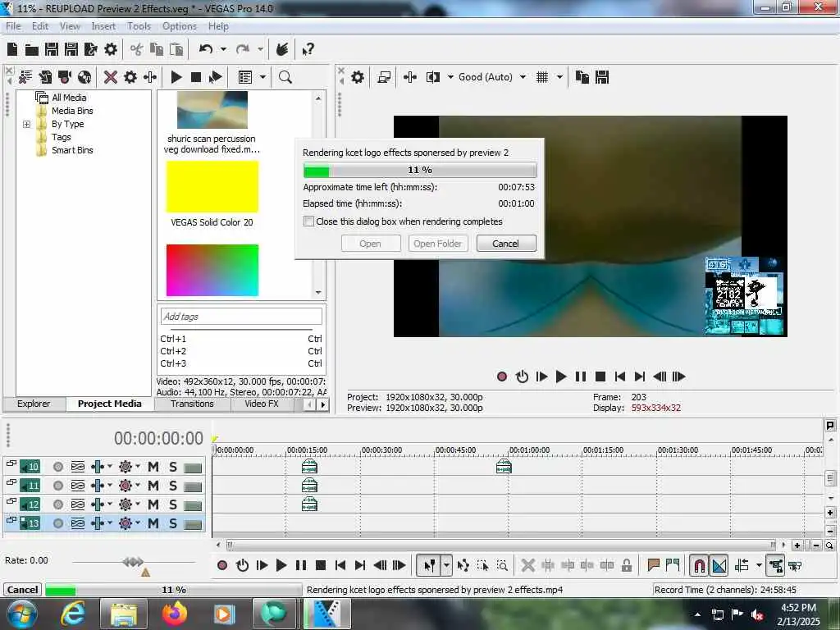Click Cancel in the rendering dialog
Viewport: 840px width, 630px height.
tap(505, 244)
